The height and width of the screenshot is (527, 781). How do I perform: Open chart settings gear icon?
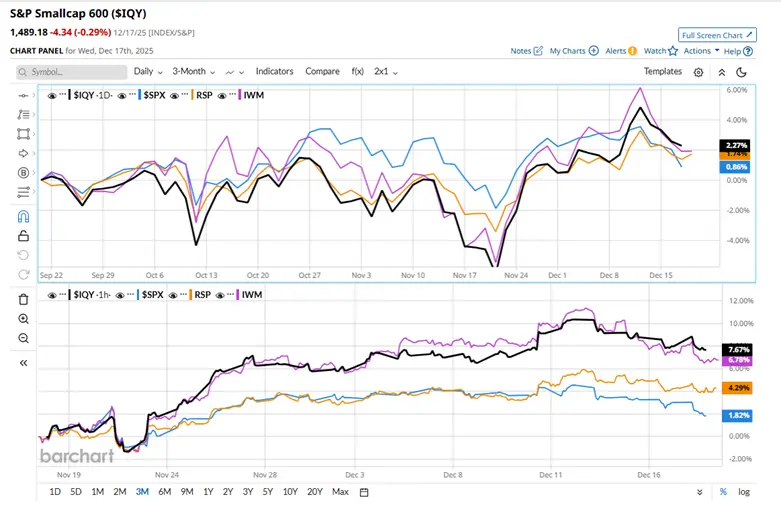(x=698, y=72)
